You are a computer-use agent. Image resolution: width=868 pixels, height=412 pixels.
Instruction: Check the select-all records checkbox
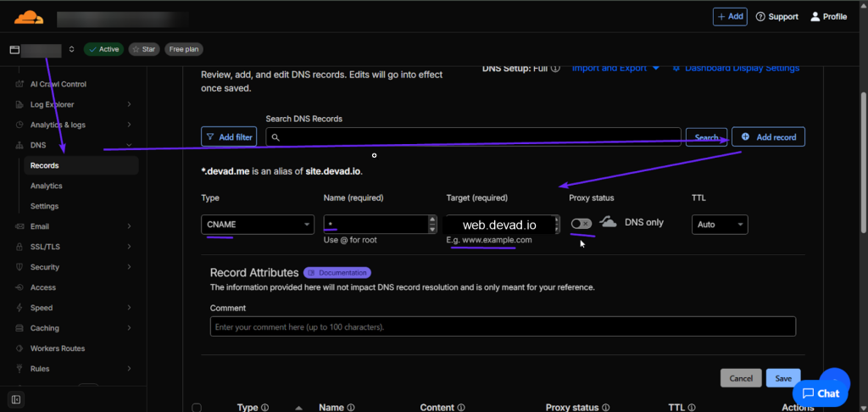197,408
